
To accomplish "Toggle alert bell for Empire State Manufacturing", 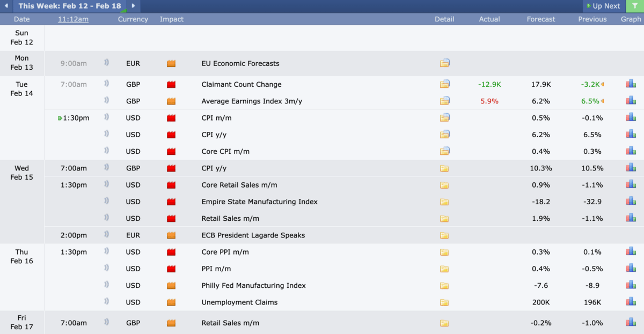I will tap(106, 201).
